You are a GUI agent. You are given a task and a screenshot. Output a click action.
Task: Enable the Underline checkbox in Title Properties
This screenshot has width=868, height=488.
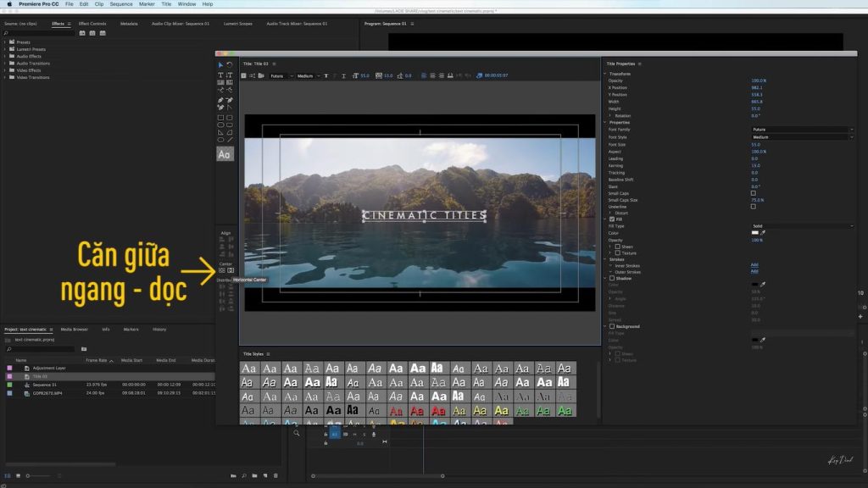[x=753, y=207]
